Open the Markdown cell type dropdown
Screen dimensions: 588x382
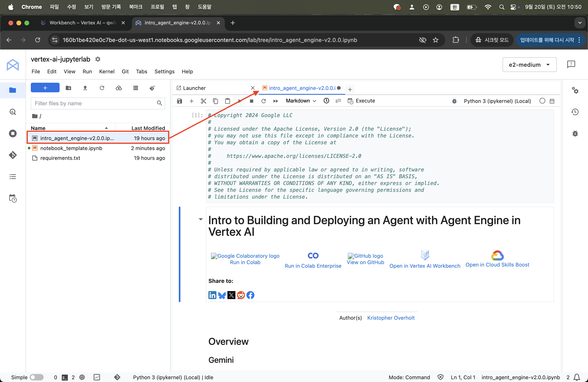click(x=301, y=101)
